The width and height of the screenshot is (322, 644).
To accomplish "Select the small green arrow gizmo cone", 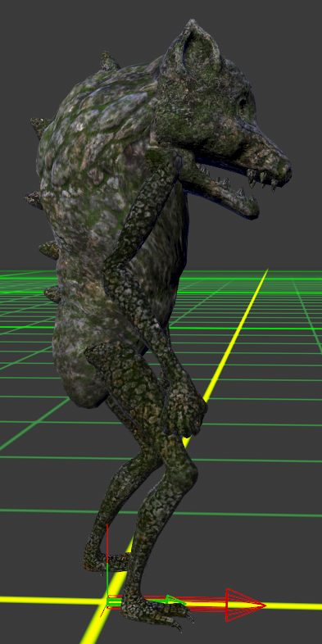I will (175, 600).
